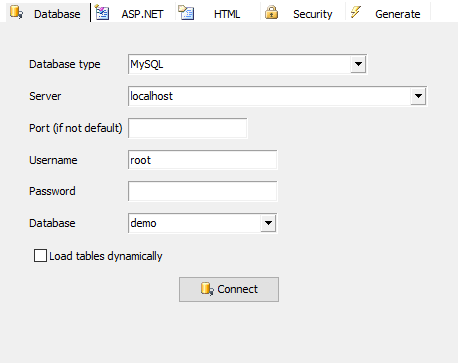Open the Security tab
The image size is (458, 363).
(x=303, y=13)
